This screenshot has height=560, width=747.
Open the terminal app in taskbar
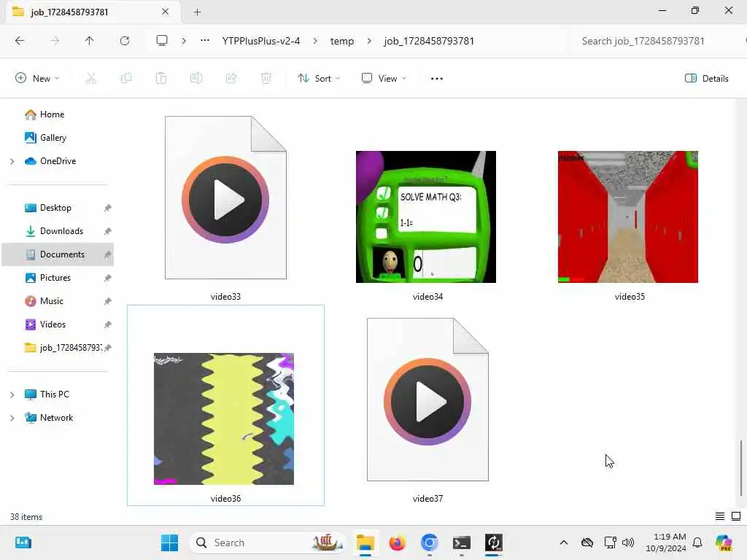(x=461, y=542)
